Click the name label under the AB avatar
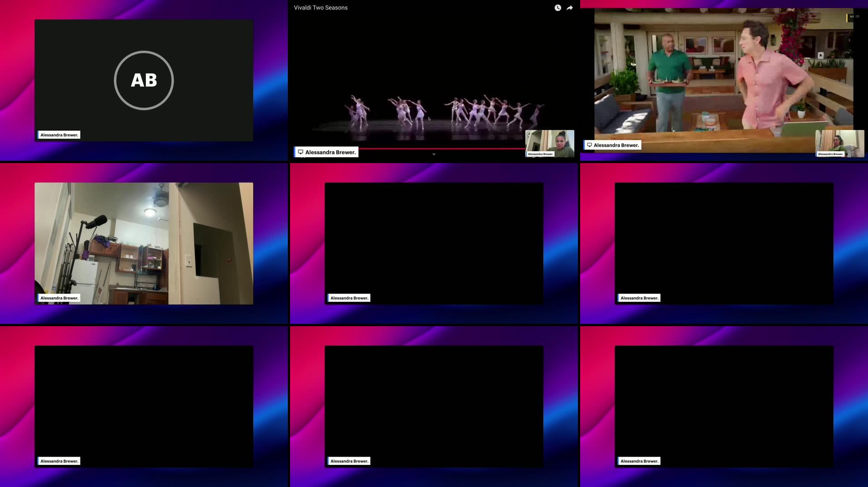This screenshot has width=868, height=487. click(59, 135)
